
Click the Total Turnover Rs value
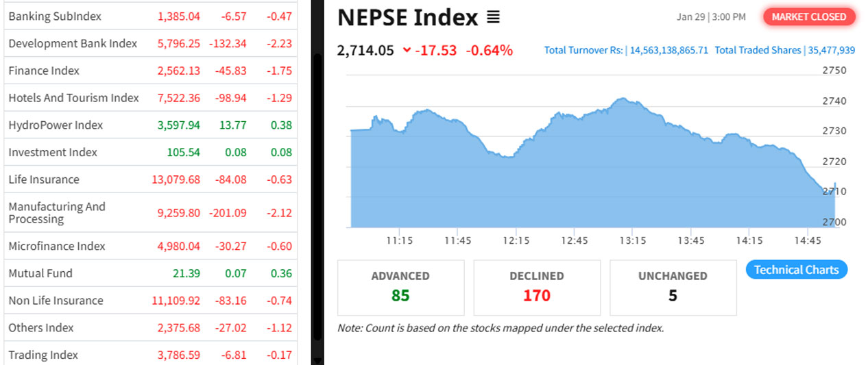tap(668, 50)
